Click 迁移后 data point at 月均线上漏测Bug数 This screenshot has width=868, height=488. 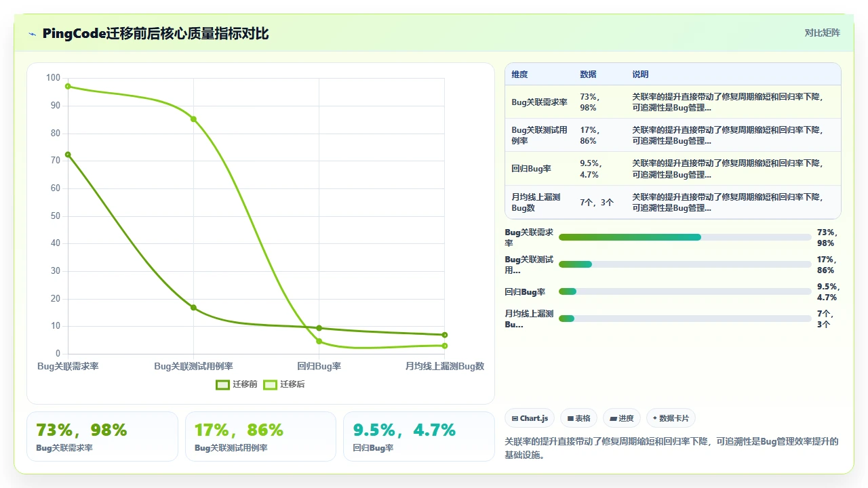click(444, 346)
